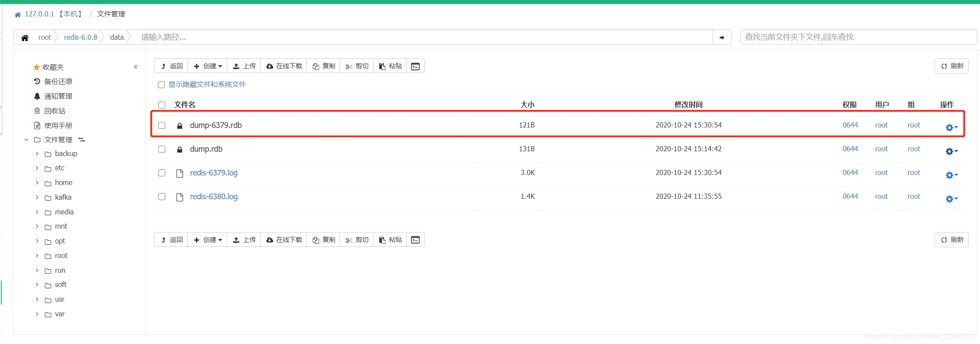Open gear menu for dump-6379.rdb
Image resolution: width=980 pixels, height=344 pixels.
point(951,127)
